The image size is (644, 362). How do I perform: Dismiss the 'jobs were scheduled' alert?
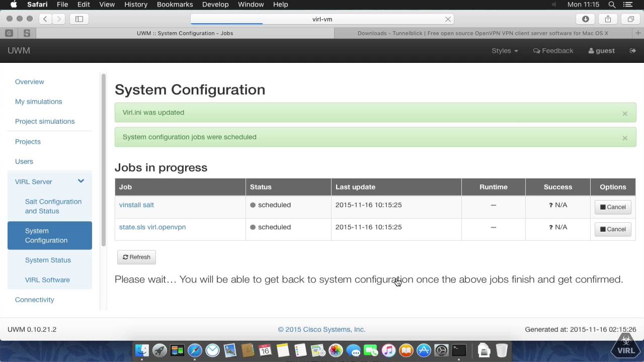(x=625, y=138)
